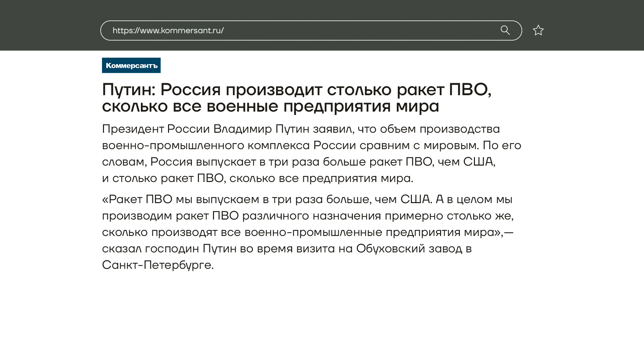The width and height of the screenshot is (644, 362).
Task: Focus the address bar URL field
Action: coord(335,31)
